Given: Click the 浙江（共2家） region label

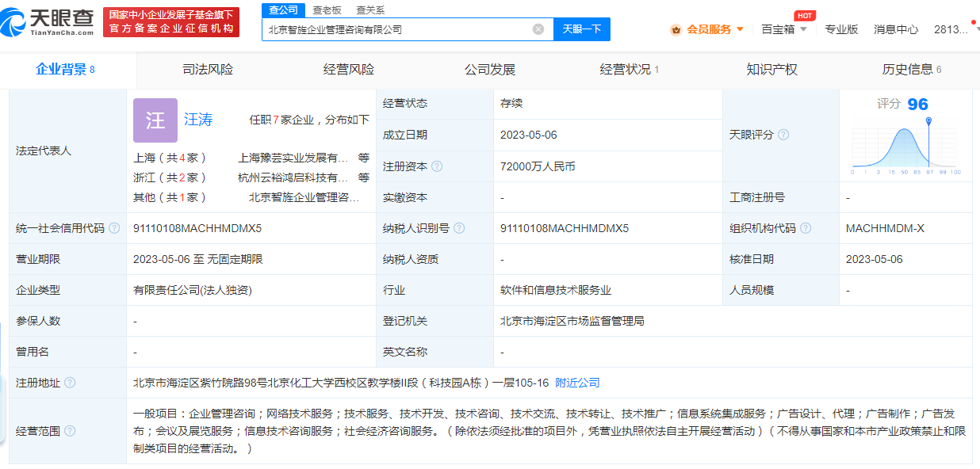Looking at the screenshot, I should (x=170, y=177).
